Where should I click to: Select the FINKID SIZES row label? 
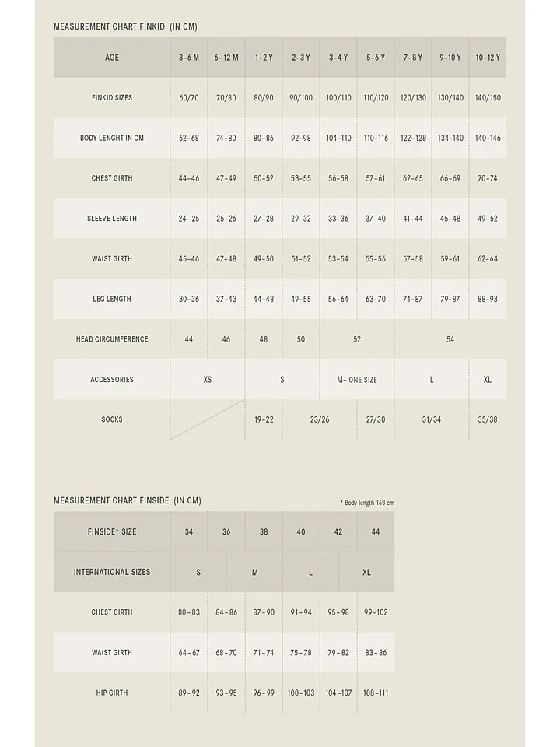click(x=112, y=98)
